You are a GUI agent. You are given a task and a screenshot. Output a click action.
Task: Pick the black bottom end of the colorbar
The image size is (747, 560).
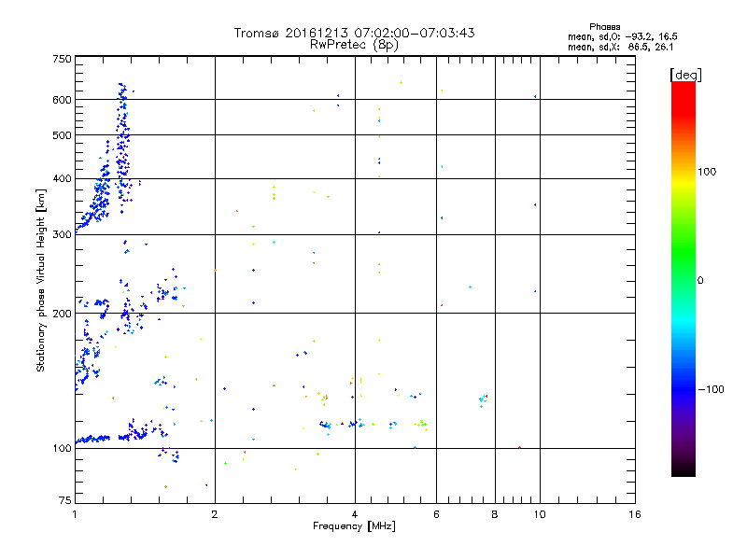pyautogui.click(x=684, y=471)
